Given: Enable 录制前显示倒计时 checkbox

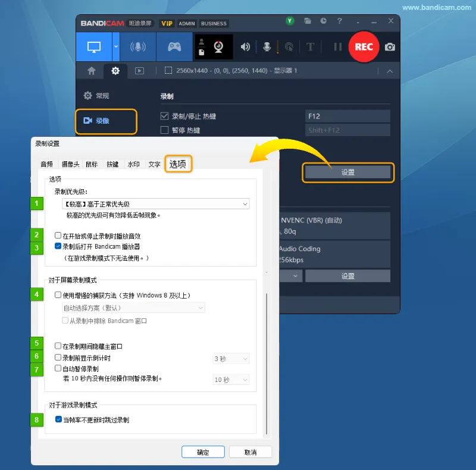Looking at the screenshot, I should [x=58, y=358].
